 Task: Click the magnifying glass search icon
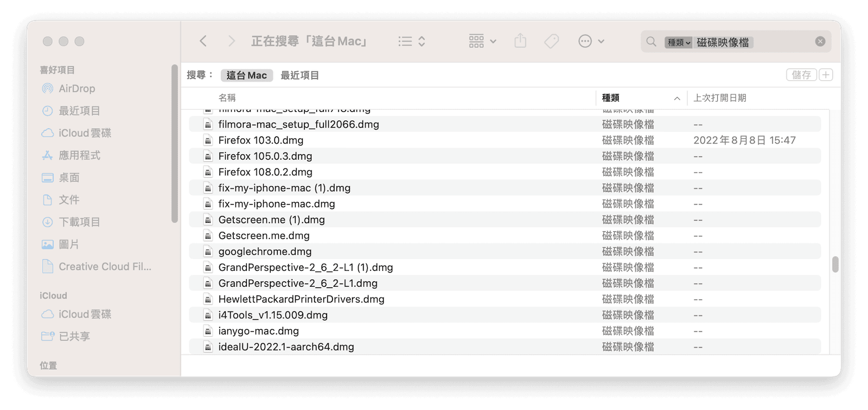652,42
